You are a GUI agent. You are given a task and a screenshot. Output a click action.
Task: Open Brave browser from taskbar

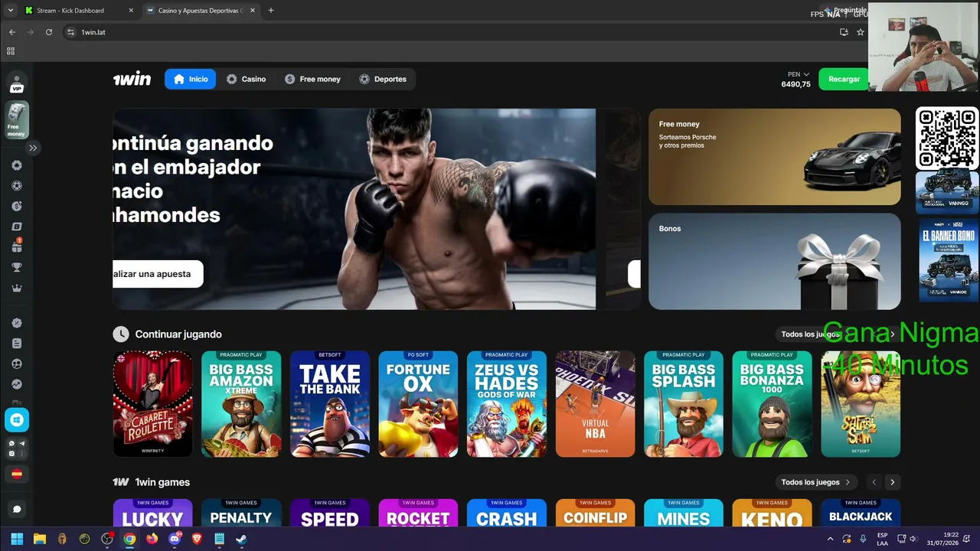(x=197, y=539)
